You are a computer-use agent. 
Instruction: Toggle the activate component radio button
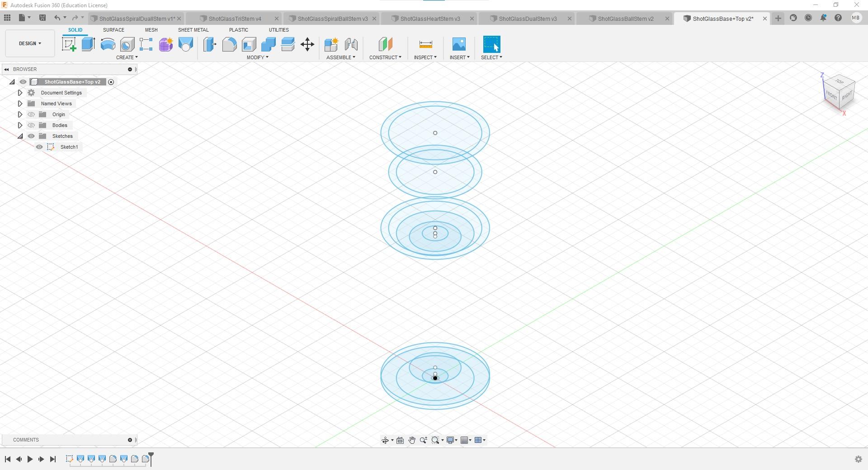coord(111,82)
